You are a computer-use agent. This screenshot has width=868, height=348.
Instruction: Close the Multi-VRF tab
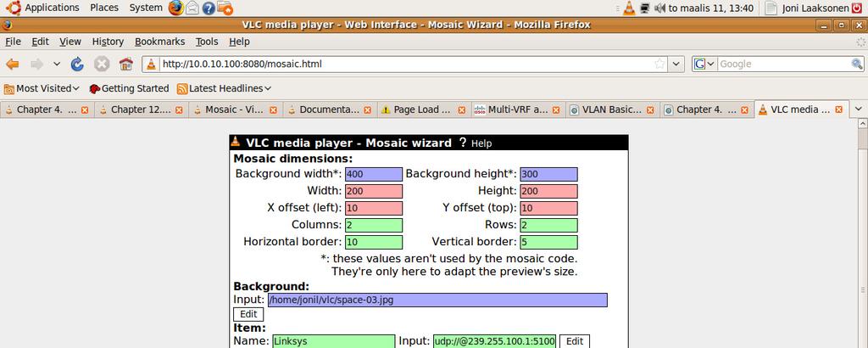click(x=556, y=110)
